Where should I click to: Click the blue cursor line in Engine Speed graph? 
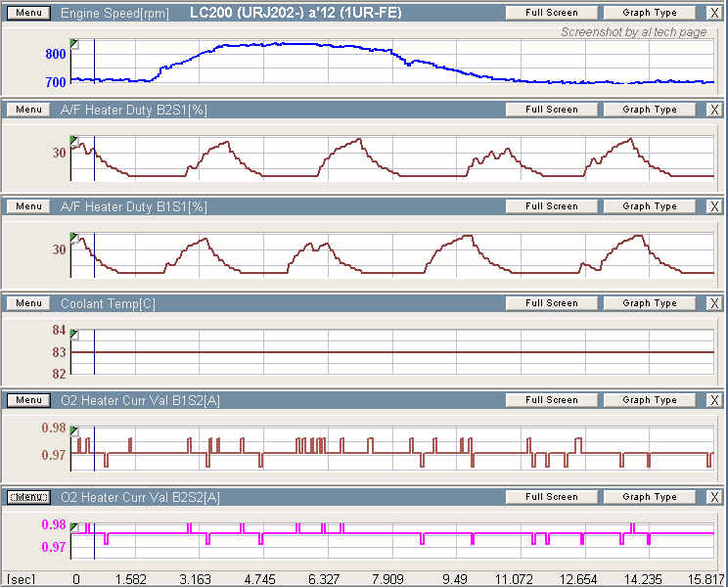(94, 64)
